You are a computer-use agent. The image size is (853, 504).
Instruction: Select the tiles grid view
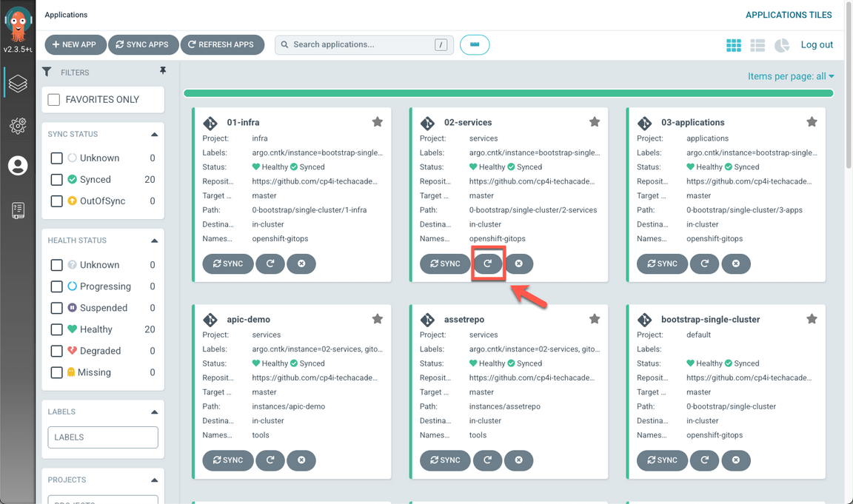coord(733,45)
